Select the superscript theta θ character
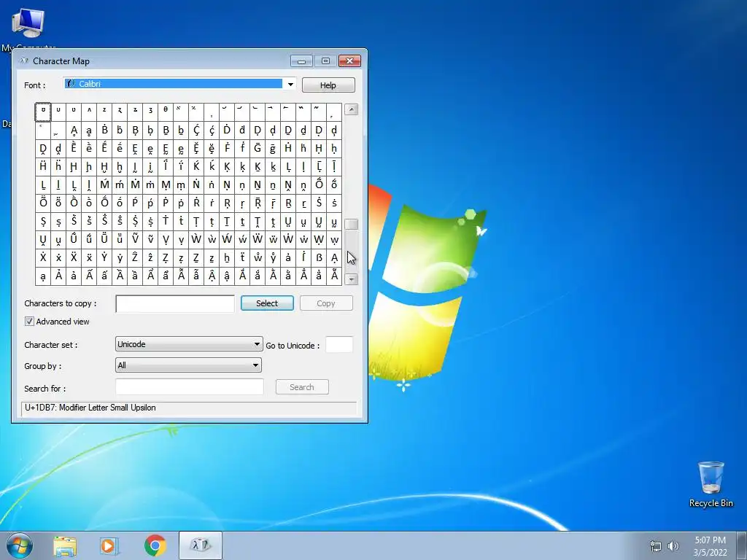Viewport: 747px width, 560px height. pyautogui.click(x=166, y=112)
